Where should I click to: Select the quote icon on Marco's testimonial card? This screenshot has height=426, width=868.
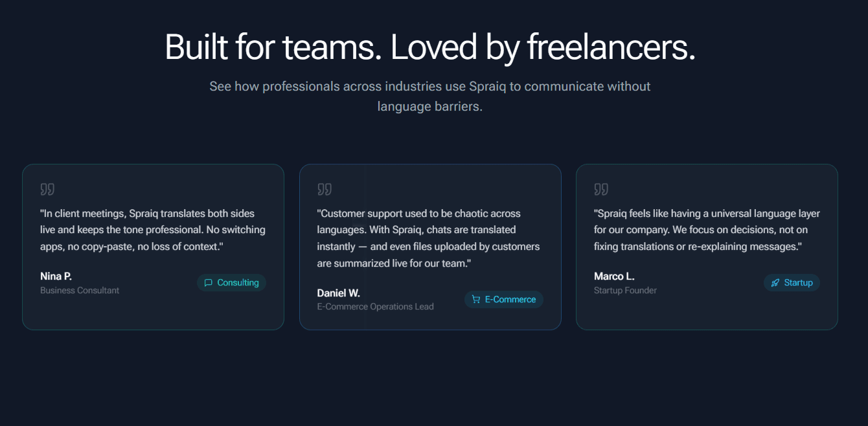601,188
